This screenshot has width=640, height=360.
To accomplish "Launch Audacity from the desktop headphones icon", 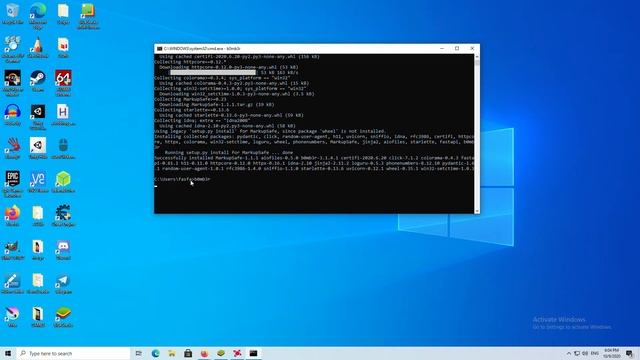I will point(13,114).
